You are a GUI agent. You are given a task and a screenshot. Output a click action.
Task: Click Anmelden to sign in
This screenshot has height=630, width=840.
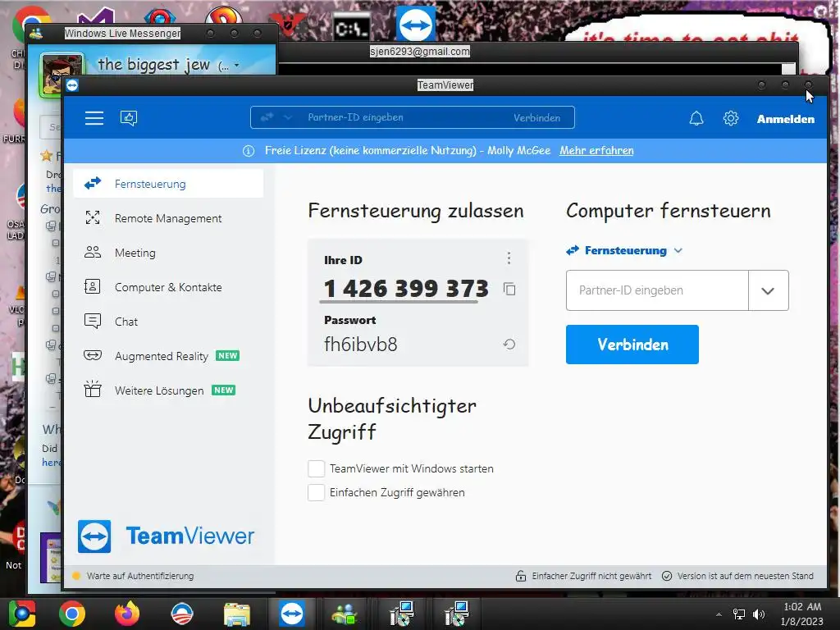coord(785,119)
